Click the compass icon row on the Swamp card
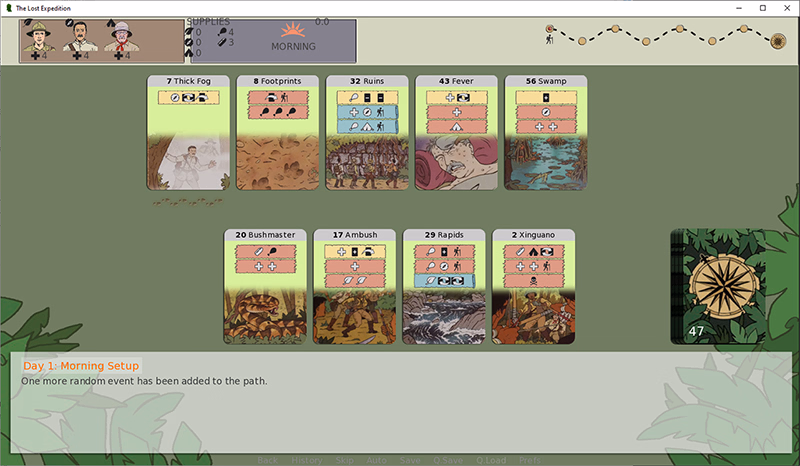The height and width of the screenshot is (466, 800). [546, 112]
